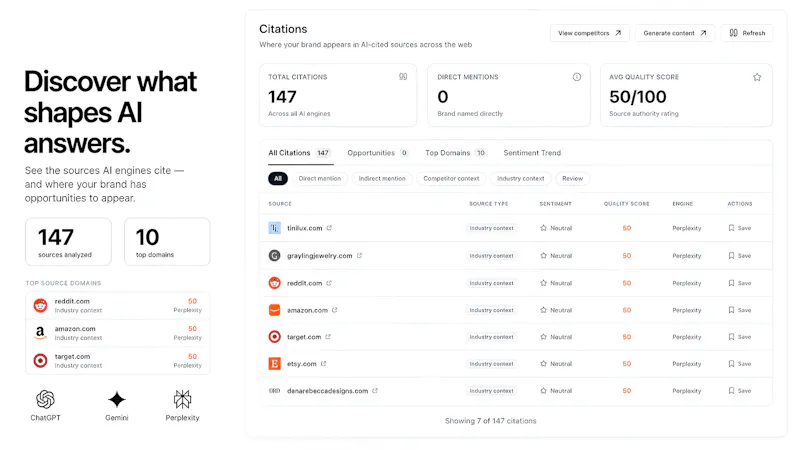800x450 pixels.
Task: Save the reddit.com citation row
Action: 740,283
